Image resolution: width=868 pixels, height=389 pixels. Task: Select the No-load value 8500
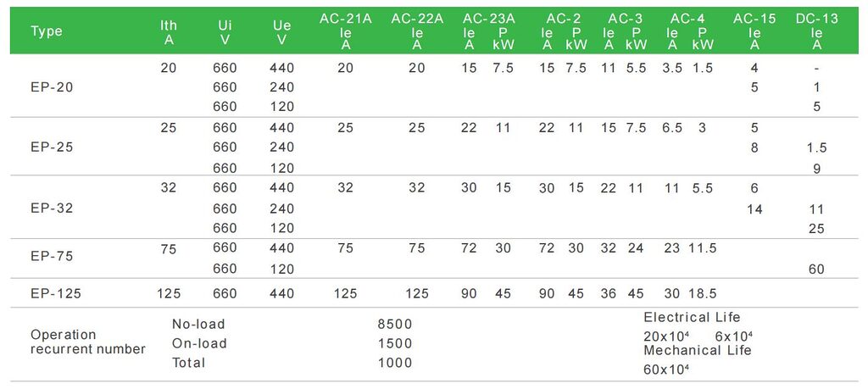click(395, 324)
